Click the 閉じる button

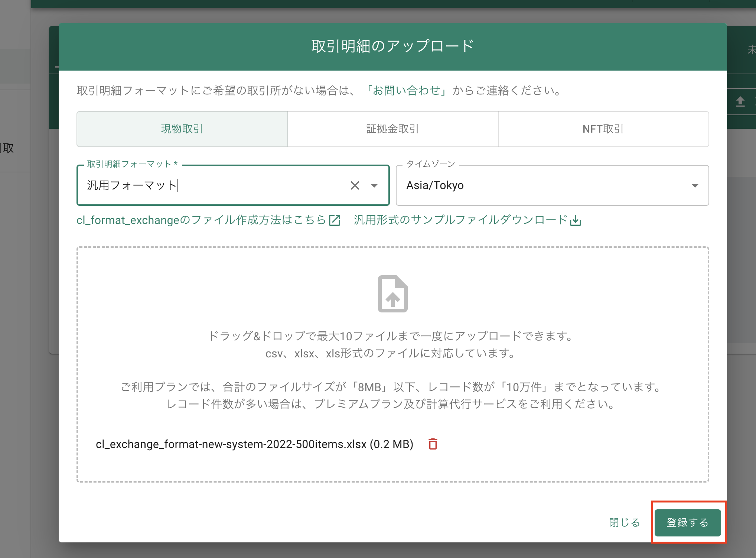(625, 523)
